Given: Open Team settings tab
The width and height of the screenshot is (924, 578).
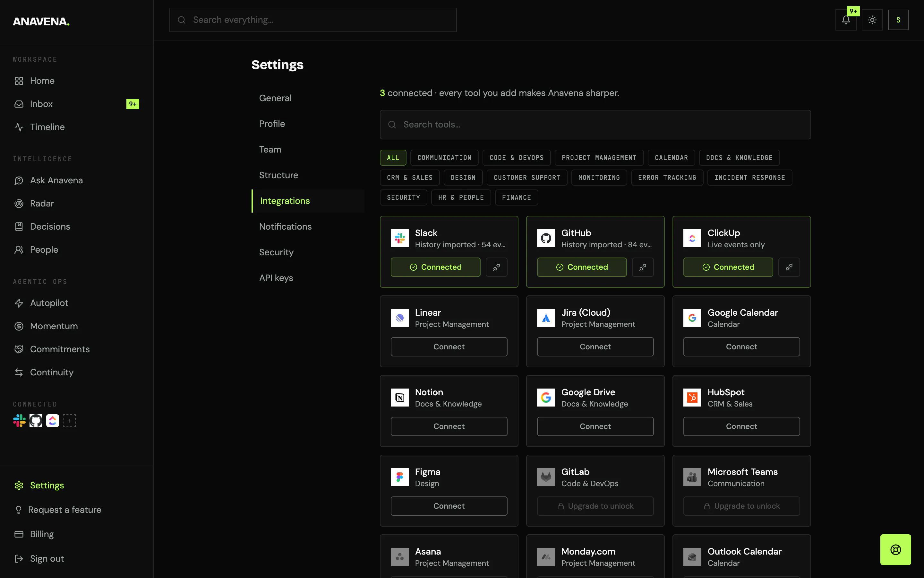Looking at the screenshot, I should pos(308,149).
